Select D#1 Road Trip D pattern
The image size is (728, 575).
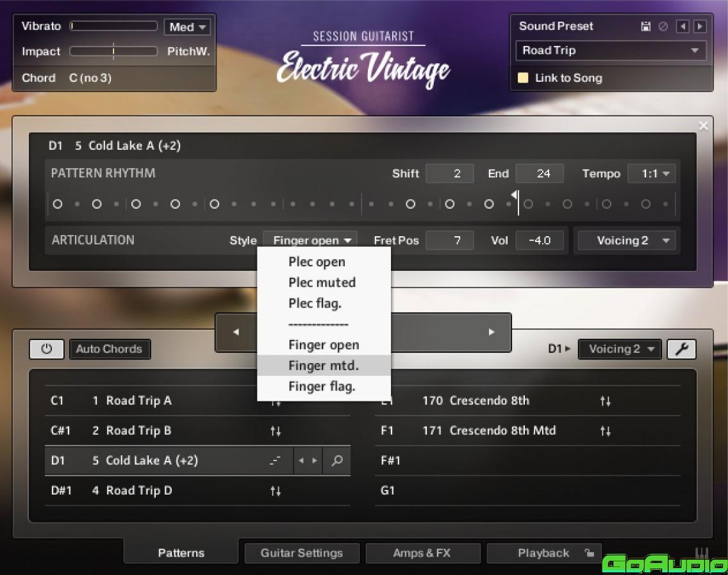(x=198, y=490)
